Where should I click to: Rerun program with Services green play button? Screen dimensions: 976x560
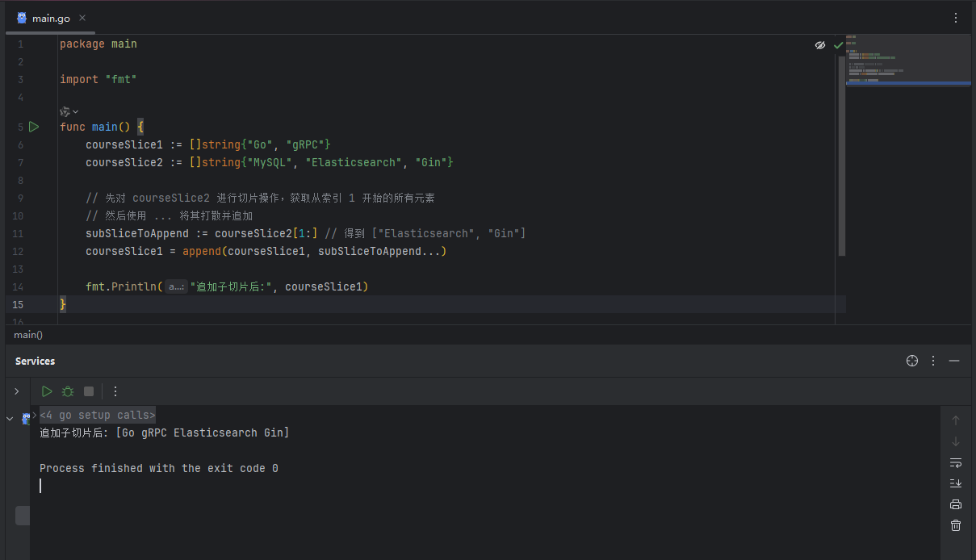click(47, 391)
